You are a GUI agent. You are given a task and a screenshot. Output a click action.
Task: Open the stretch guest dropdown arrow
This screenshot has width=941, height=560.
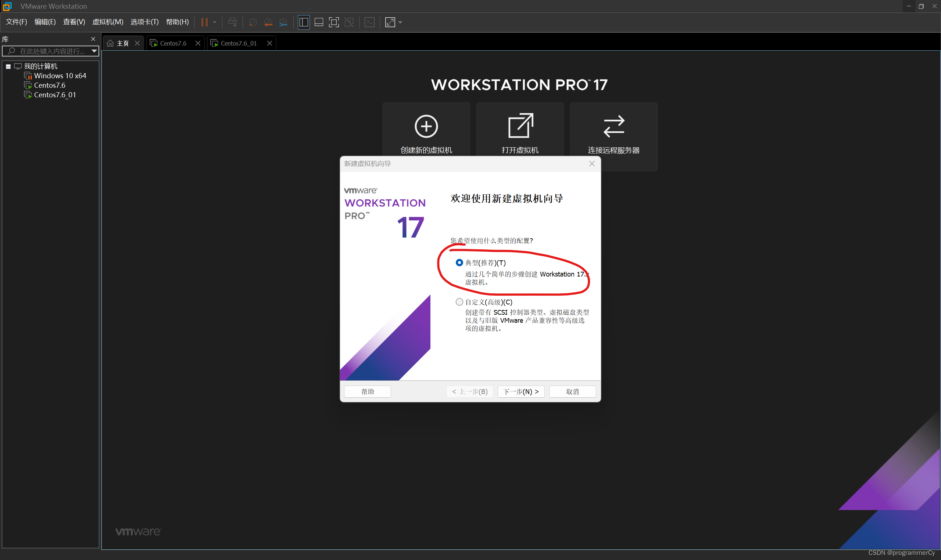click(x=400, y=22)
